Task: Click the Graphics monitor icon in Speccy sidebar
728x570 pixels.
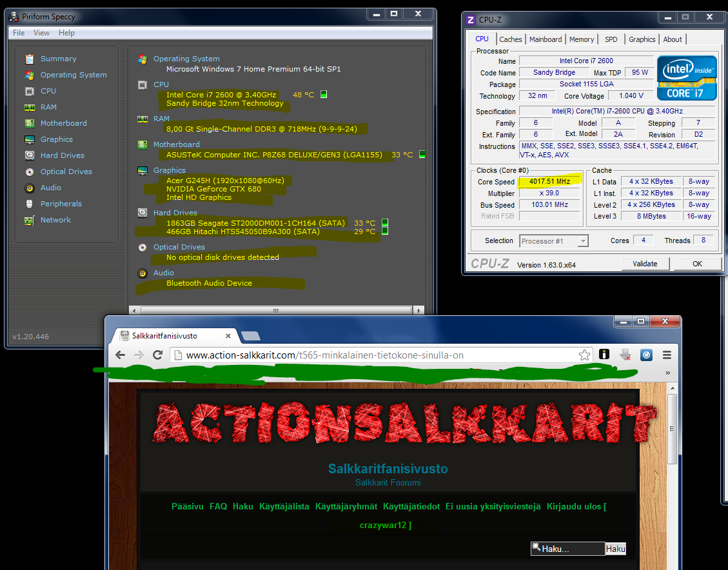Action: (x=30, y=140)
